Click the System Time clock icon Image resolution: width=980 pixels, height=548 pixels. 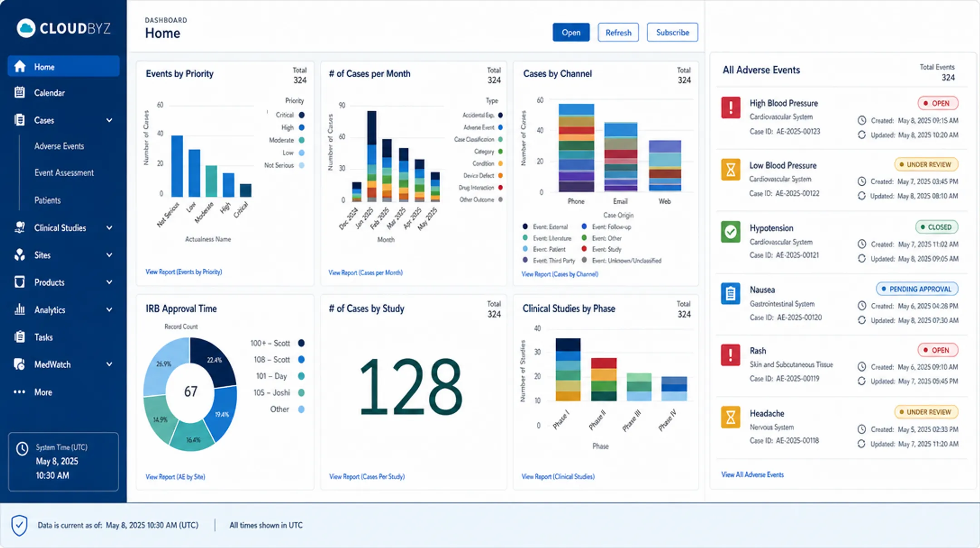pyautogui.click(x=22, y=449)
